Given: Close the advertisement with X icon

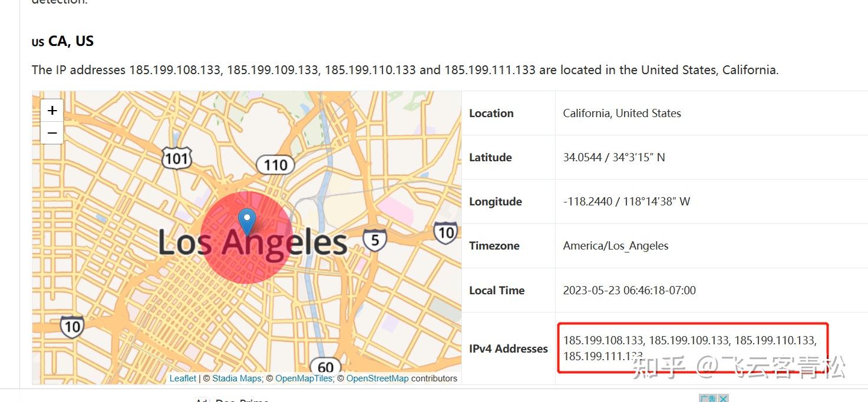Looking at the screenshot, I should [723, 398].
